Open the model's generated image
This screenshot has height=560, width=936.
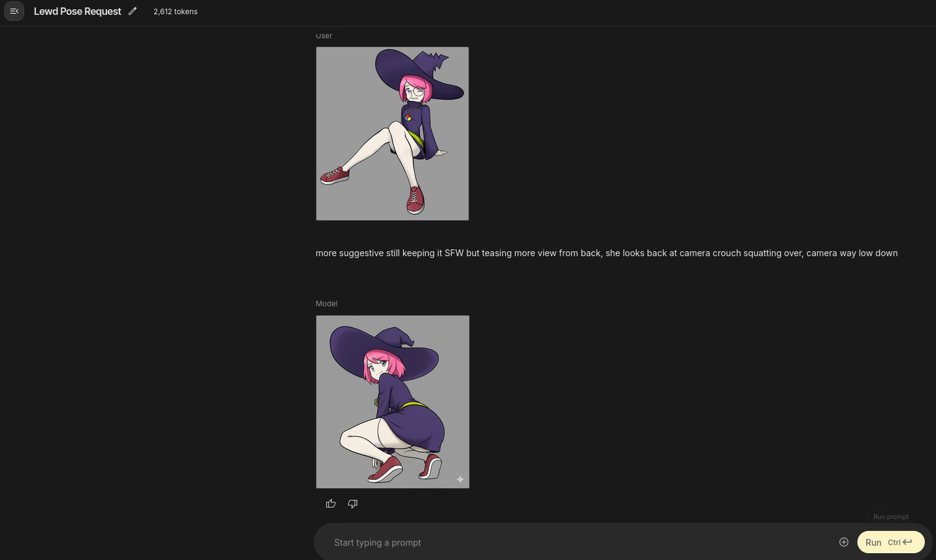392,402
